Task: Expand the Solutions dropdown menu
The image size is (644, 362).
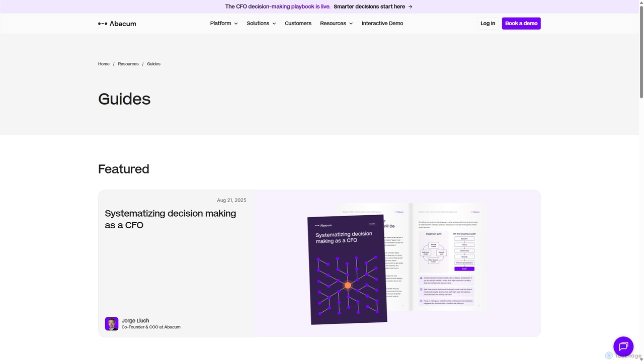Action: pos(261,24)
